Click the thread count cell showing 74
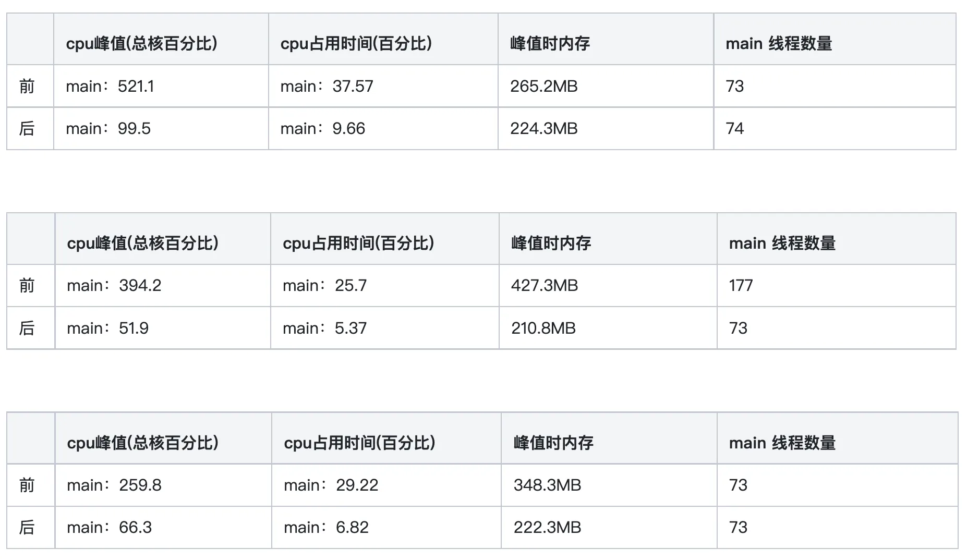This screenshot has height=560, width=967. [x=734, y=128]
